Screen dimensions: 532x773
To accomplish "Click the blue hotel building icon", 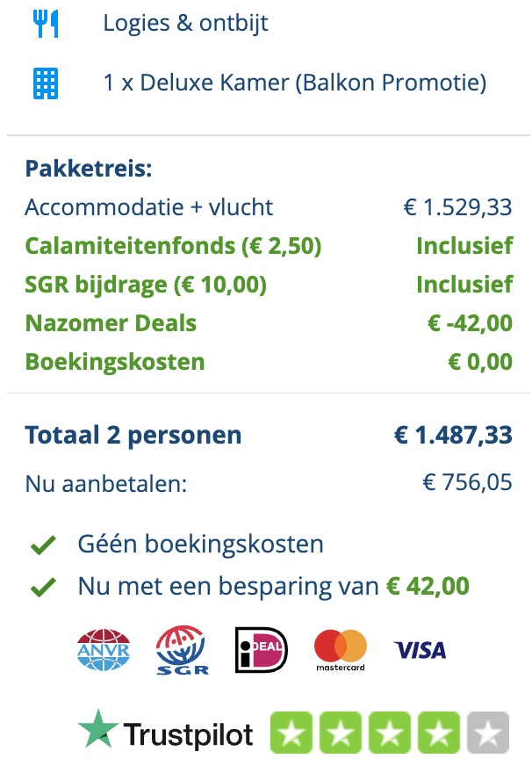I will coord(45,83).
